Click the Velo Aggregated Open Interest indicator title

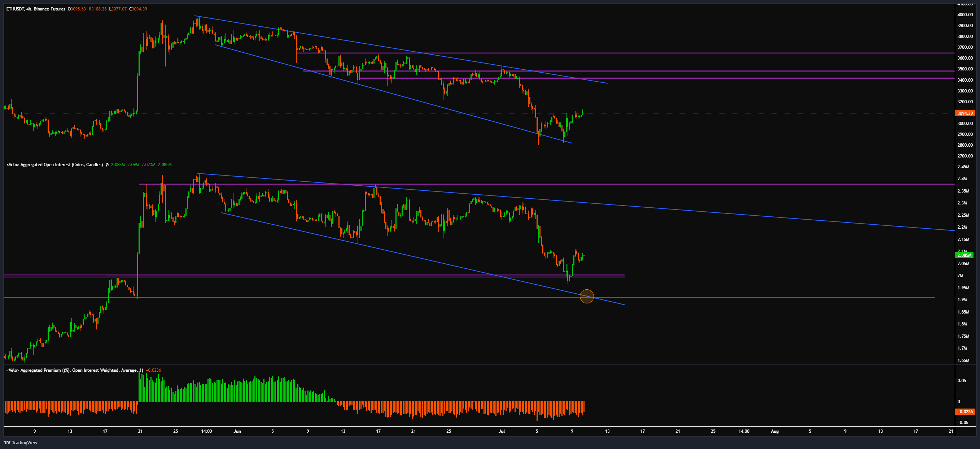click(x=54, y=164)
